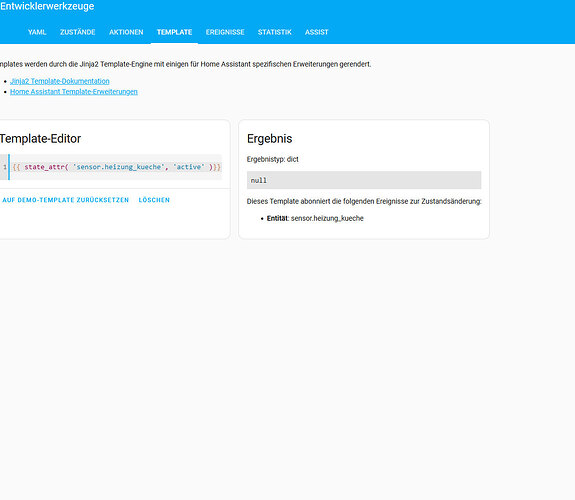
Task: Click line number 1 in editor gutter
Action: (5, 167)
